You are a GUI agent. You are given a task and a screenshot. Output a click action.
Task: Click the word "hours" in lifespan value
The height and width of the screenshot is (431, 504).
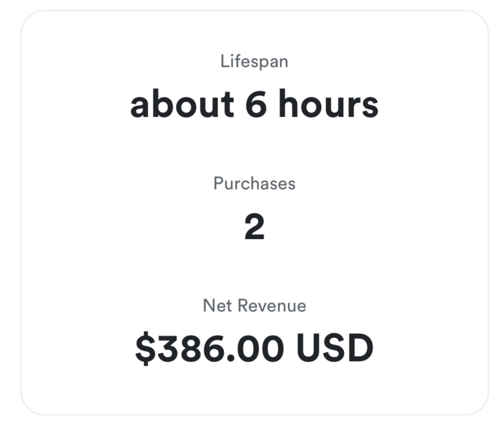(328, 104)
